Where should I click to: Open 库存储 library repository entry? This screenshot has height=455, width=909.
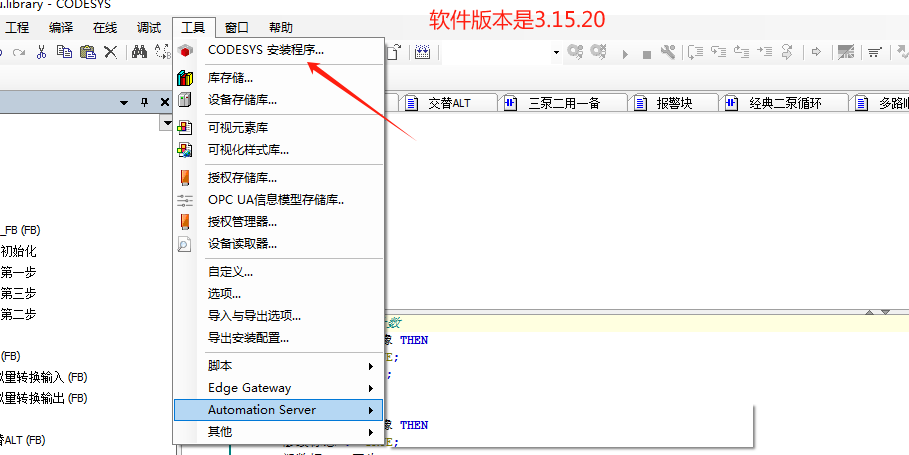(x=279, y=78)
